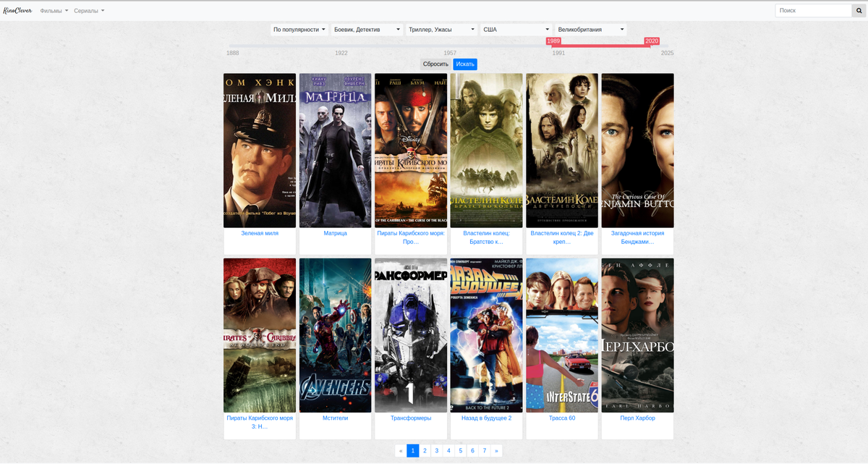Grab the 2020 year slider handle

click(652, 41)
